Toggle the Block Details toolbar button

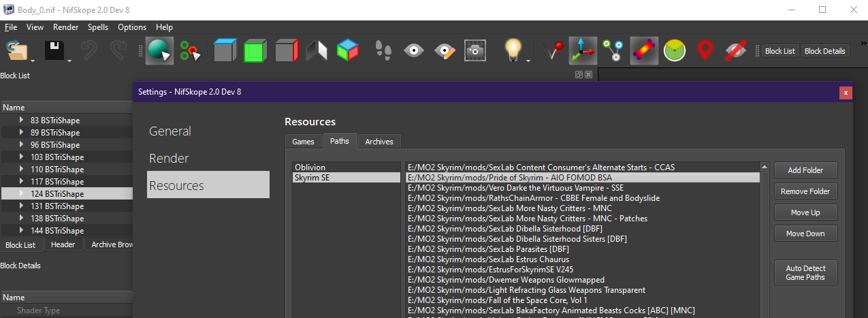[x=825, y=51]
